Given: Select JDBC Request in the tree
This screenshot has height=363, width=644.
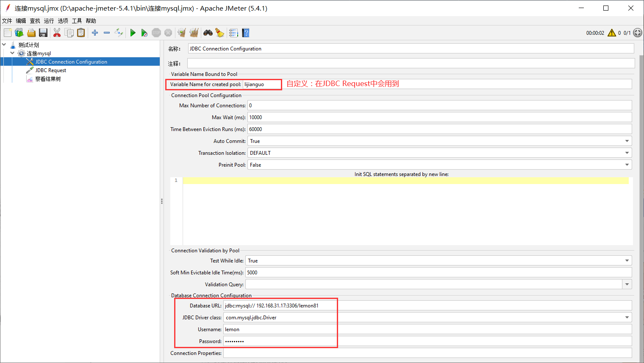Looking at the screenshot, I should tap(50, 70).
